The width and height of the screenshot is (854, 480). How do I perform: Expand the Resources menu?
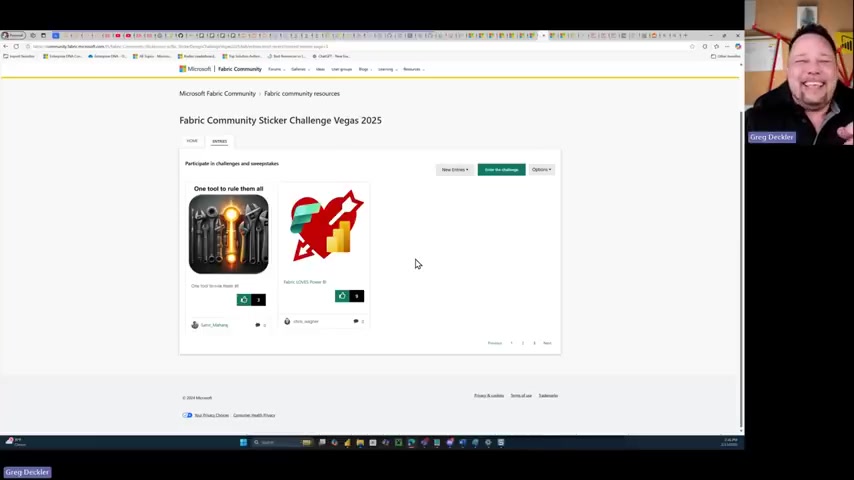[x=413, y=69]
